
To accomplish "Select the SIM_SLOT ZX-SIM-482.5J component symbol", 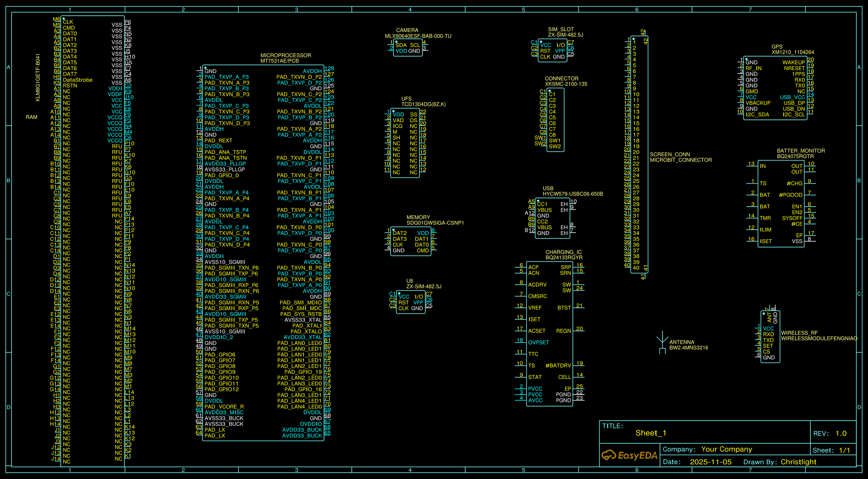I will [552, 51].
